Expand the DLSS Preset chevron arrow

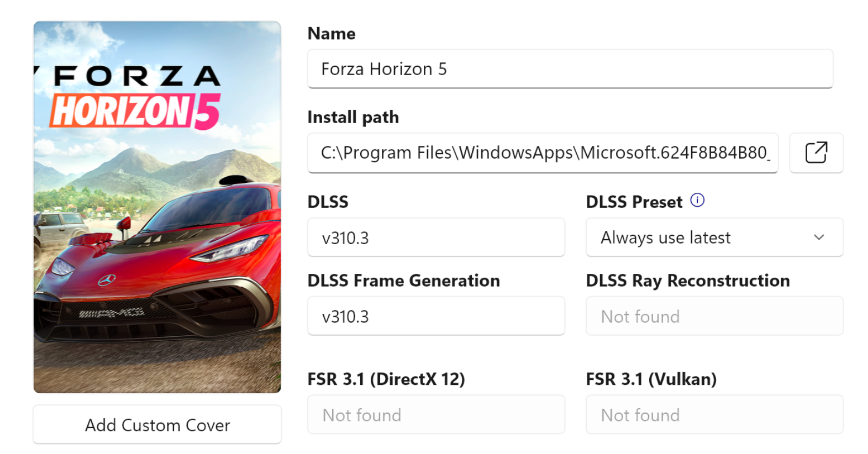[x=819, y=237]
